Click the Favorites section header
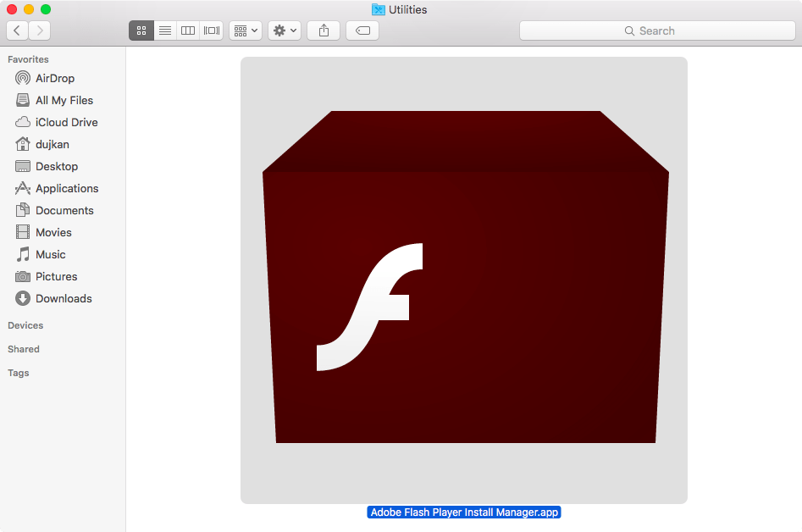 tap(28, 59)
